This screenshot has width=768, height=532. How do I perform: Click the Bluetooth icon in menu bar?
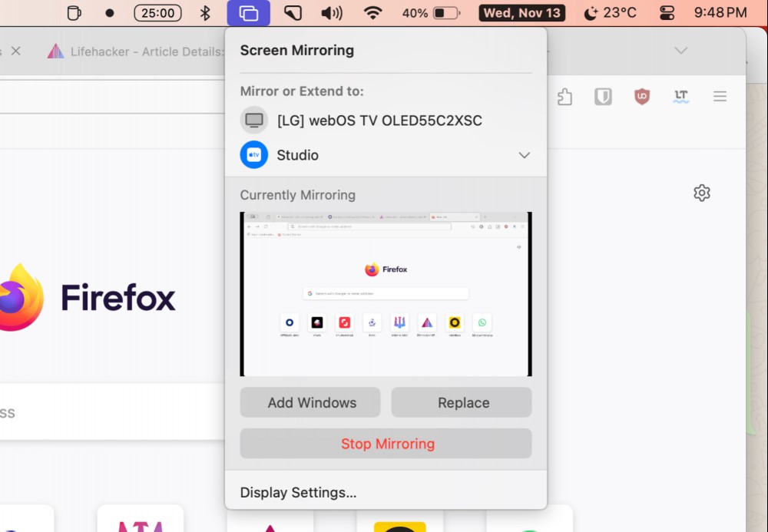click(x=205, y=13)
